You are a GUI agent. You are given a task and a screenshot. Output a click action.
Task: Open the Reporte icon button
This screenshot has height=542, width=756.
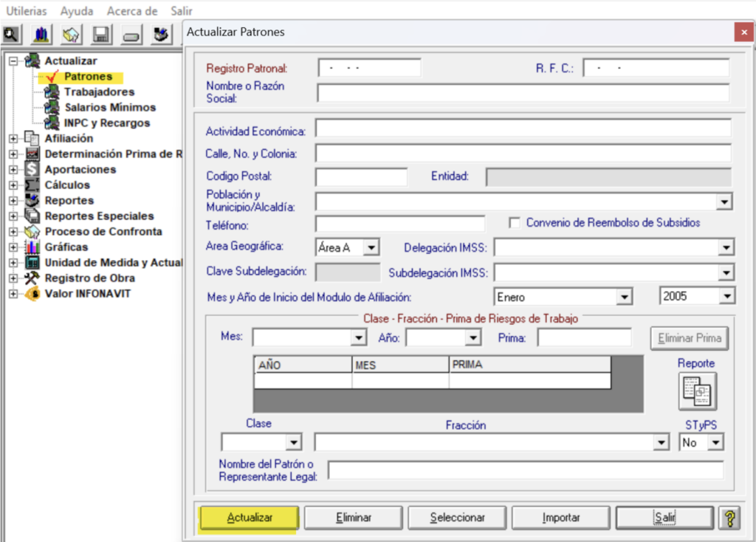pos(697,391)
